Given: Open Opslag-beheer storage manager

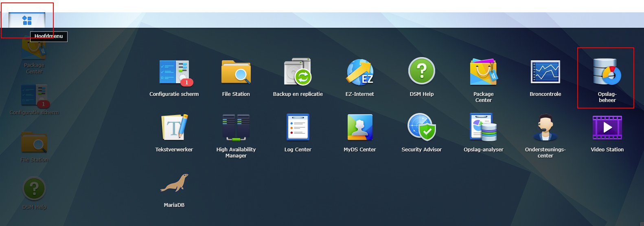Looking at the screenshot, I should [x=607, y=80].
